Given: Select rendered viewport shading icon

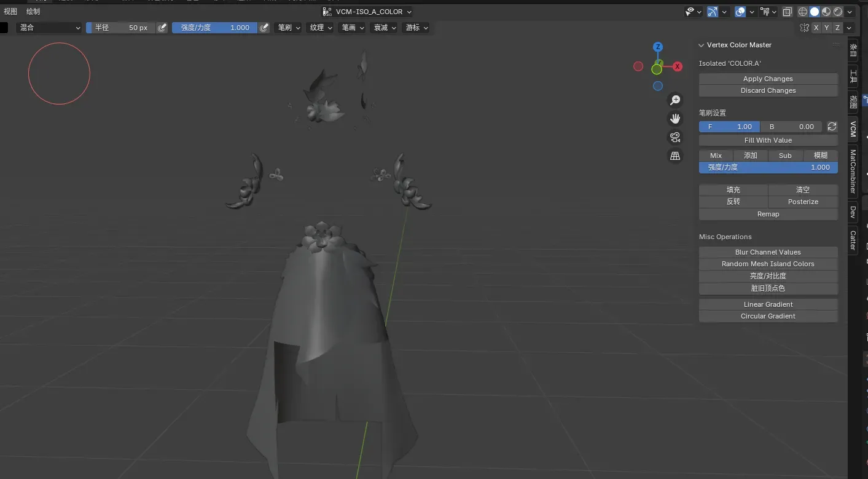Looking at the screenshot, I should [x=838, y=12].
